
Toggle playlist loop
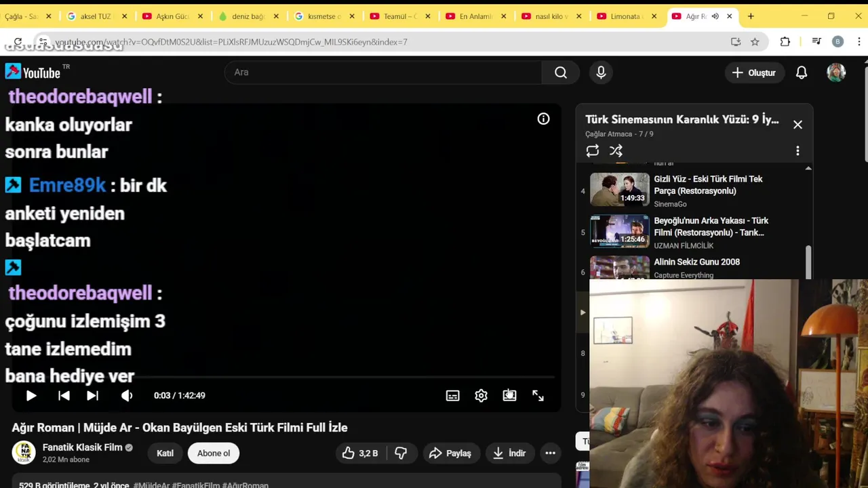[593, 151]
